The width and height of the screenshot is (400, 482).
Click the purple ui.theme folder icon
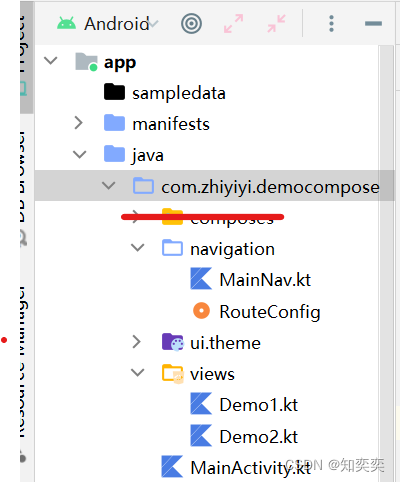pos(173,342)
